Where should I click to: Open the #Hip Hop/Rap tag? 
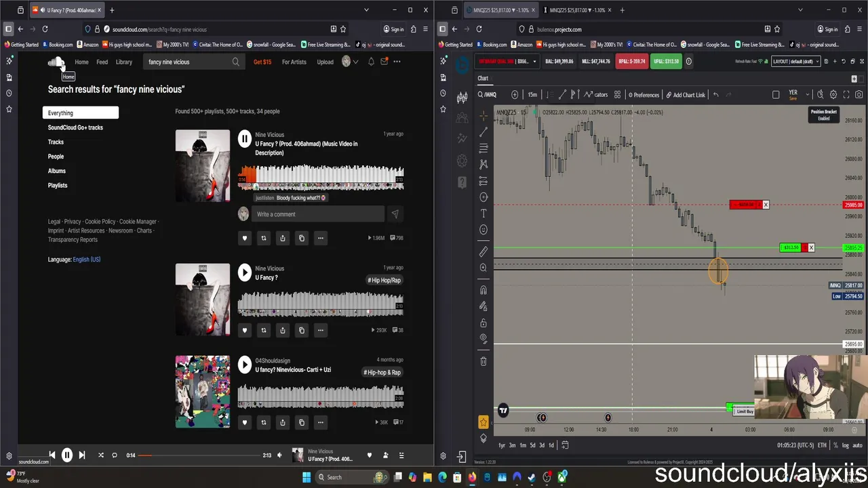pyautogui.click(x=384, y=280)
